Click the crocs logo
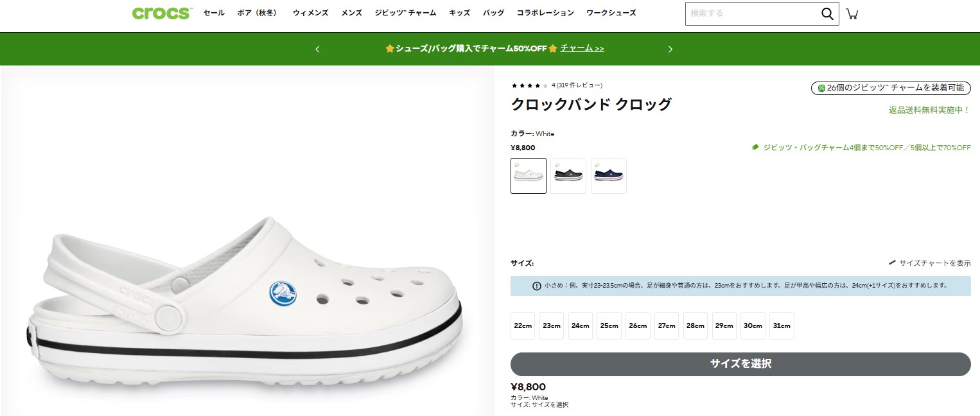The width and height of the screenshot is (980, 416). (161, 13)
